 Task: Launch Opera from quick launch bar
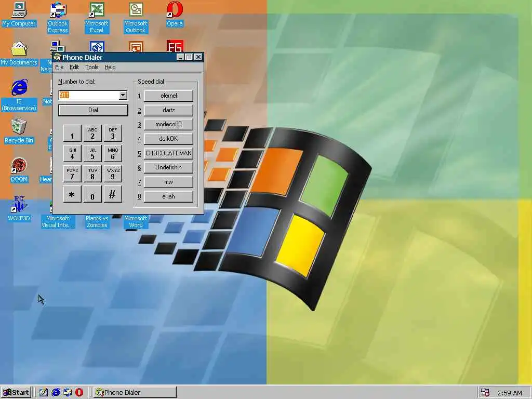[79, 392]
